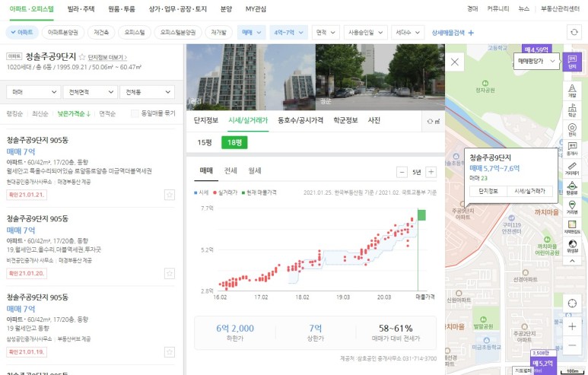Center map on current location
This screenshot has width=588, height=375.
tap(572, 303)
